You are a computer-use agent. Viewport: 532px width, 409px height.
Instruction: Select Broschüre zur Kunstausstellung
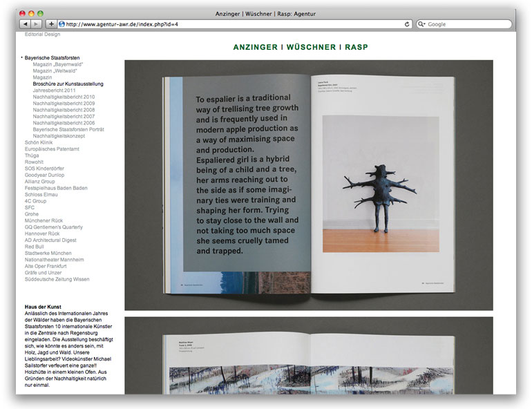[x=68, y=84]
